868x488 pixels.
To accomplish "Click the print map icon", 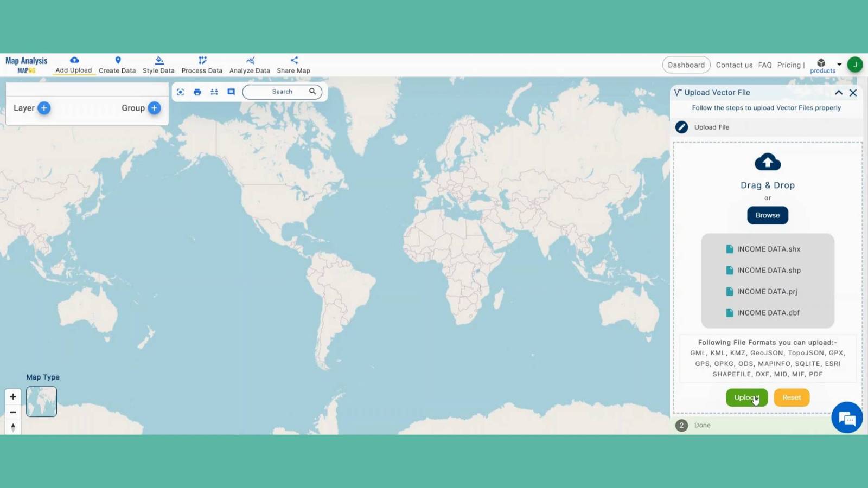I will tap(197, 92).
